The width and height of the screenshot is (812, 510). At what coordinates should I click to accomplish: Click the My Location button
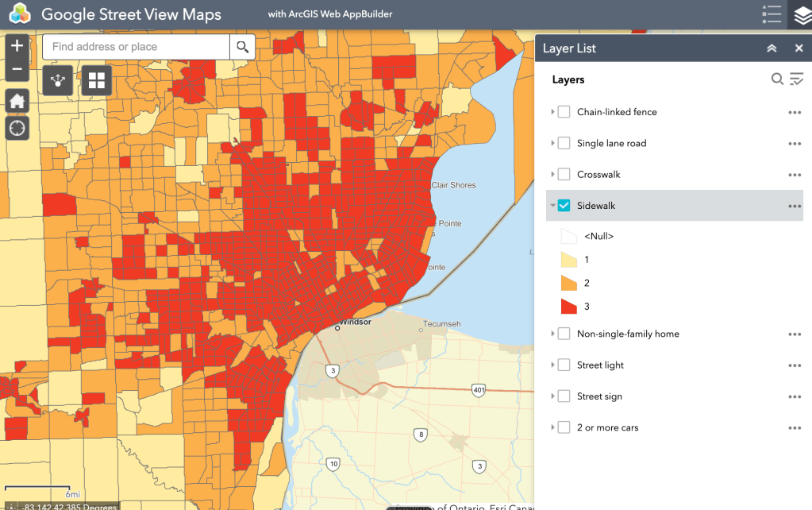[17, 127]
